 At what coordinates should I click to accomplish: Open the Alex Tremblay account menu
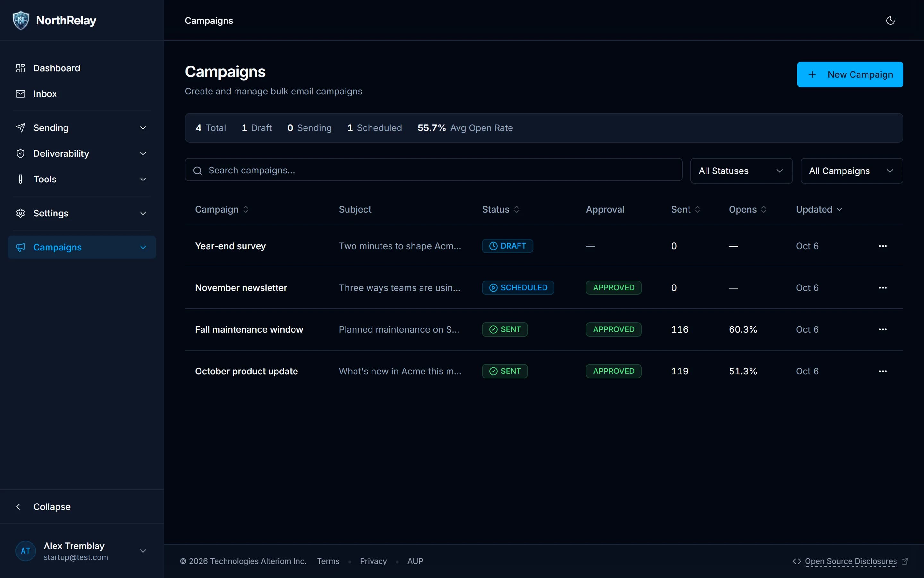82,551
